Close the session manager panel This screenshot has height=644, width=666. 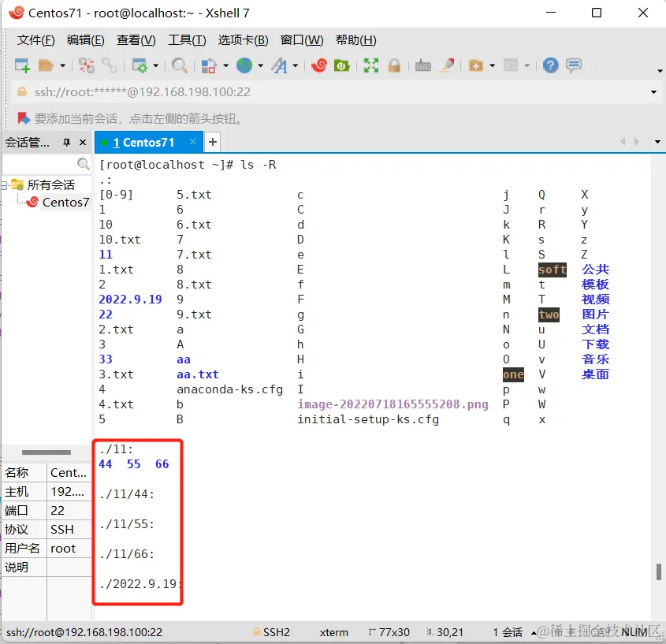84,143
